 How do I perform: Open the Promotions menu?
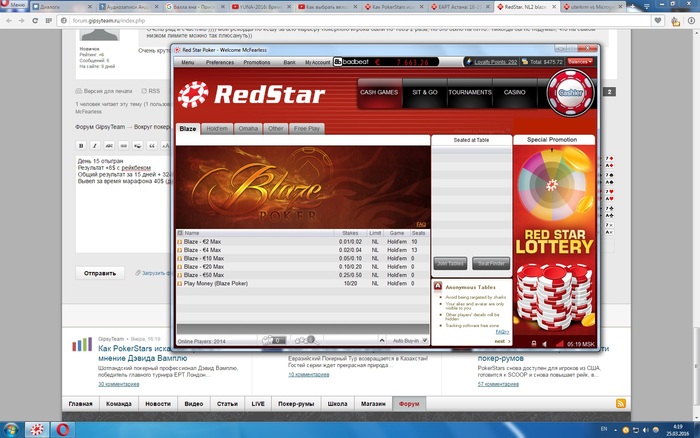point(257,62)
